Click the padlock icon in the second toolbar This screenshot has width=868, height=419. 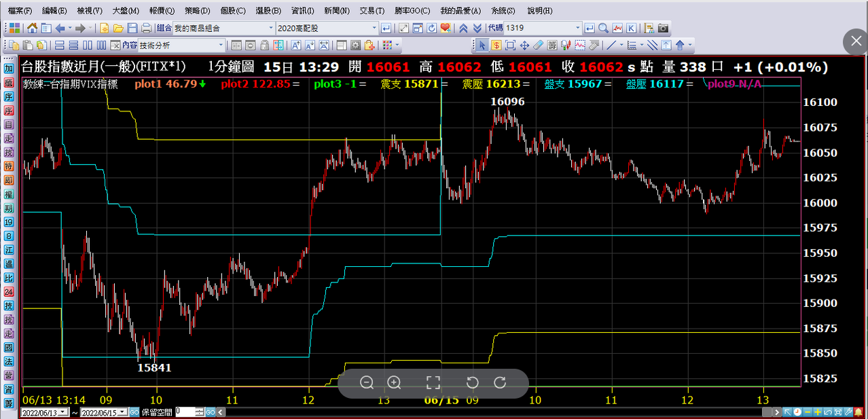(x=264, y=45)
